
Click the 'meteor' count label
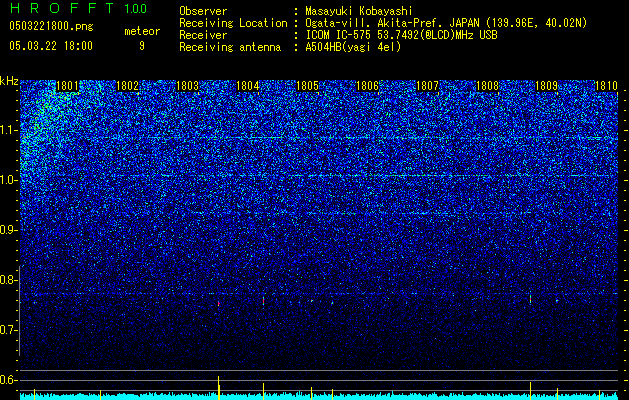pyautogui.click(x=142, y=31)
